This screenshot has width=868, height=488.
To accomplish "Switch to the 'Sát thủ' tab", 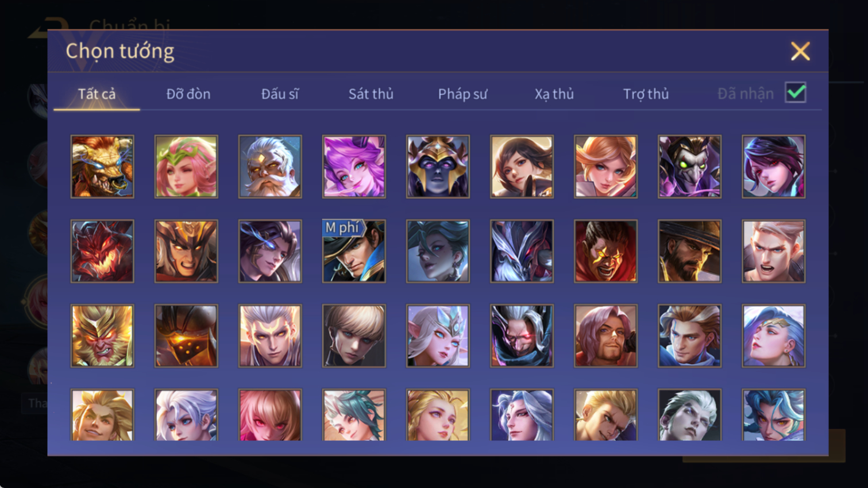I will click(371, 94).
